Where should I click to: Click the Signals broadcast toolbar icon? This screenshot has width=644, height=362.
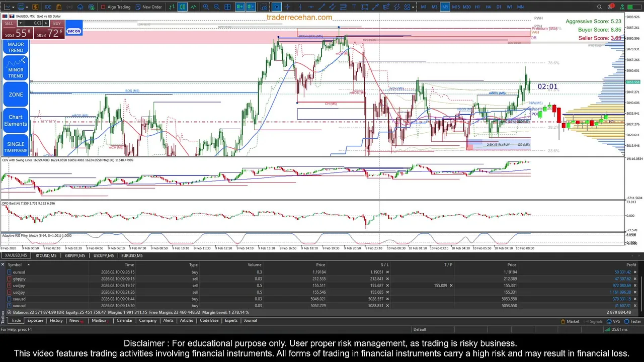[69, 7]
